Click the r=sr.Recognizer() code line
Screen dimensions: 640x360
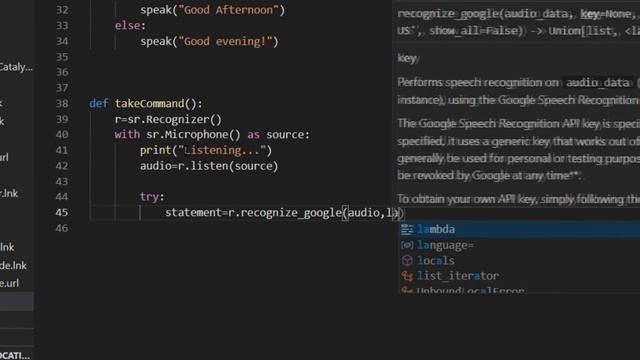tap(168, 120)
